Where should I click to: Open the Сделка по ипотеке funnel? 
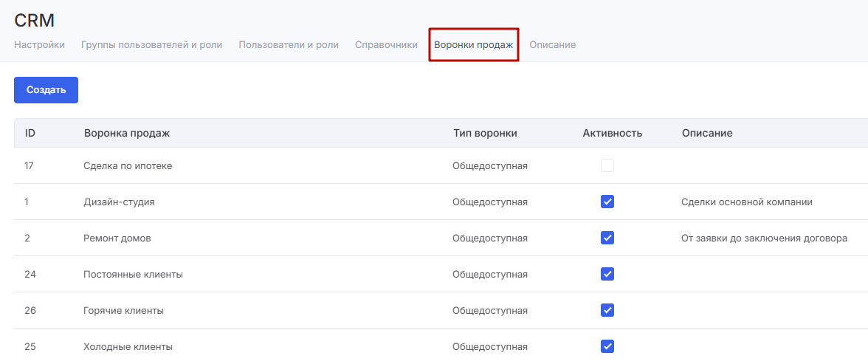[128, 166]
